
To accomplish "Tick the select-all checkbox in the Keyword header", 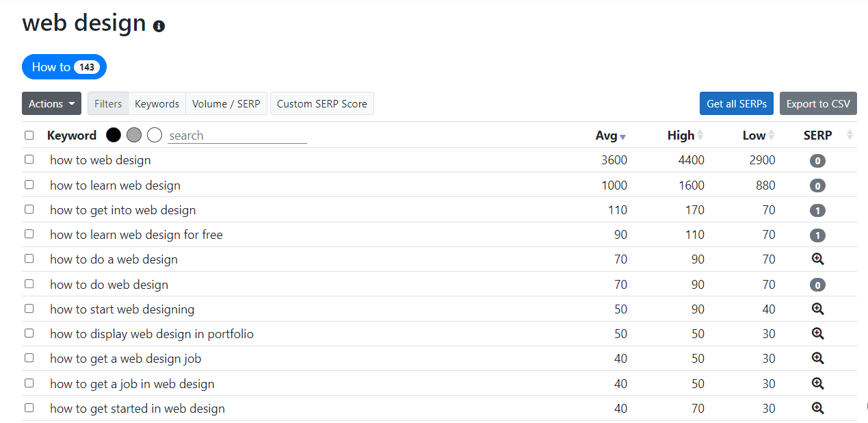I will tap(29, 135).
